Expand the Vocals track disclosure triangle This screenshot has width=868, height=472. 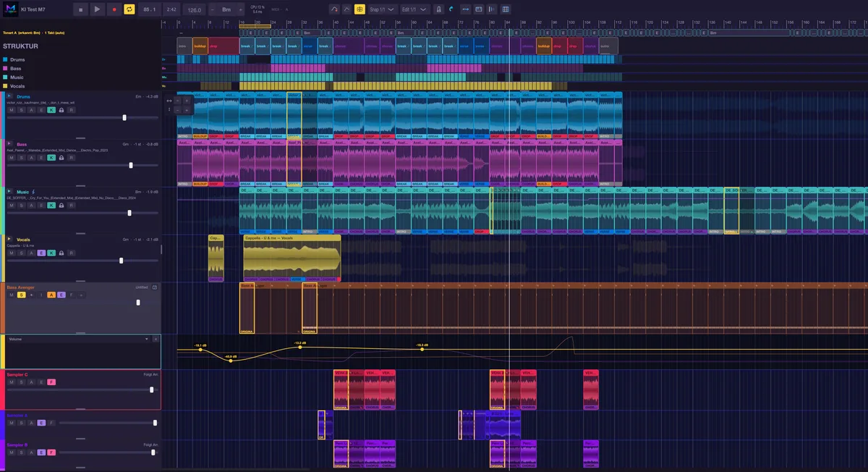click(10, 239)
